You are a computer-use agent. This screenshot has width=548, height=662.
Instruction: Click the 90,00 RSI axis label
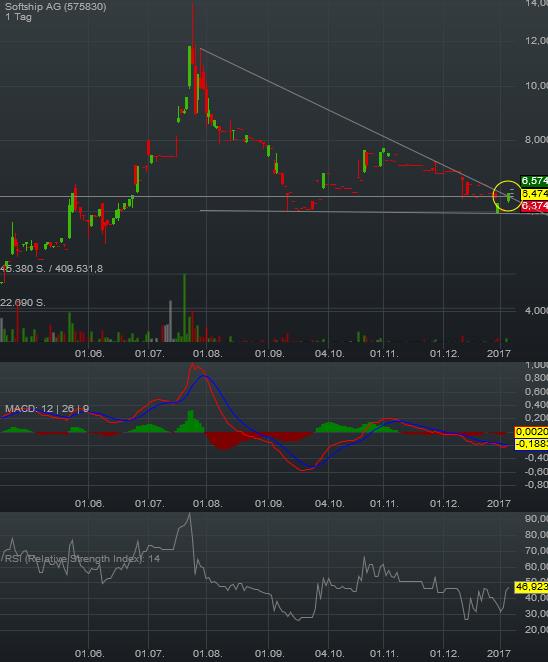(x=536, y=518)
